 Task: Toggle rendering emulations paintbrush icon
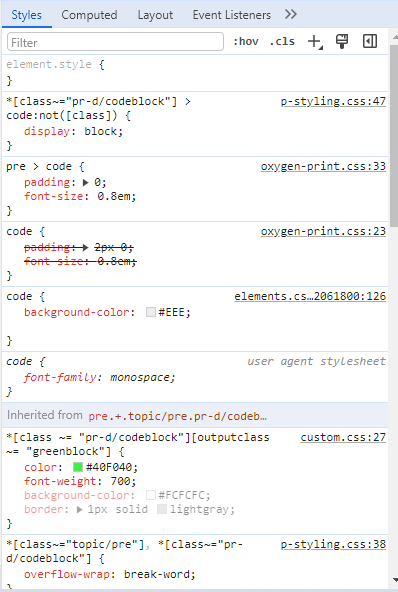[x=342, y=41]
